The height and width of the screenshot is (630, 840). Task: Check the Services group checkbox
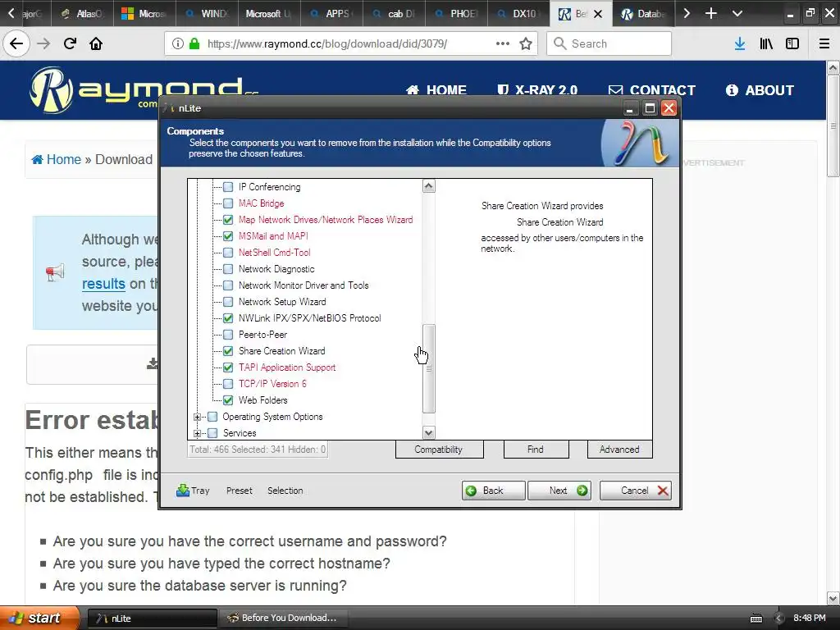pyautogui.click(x=212, y=433)
